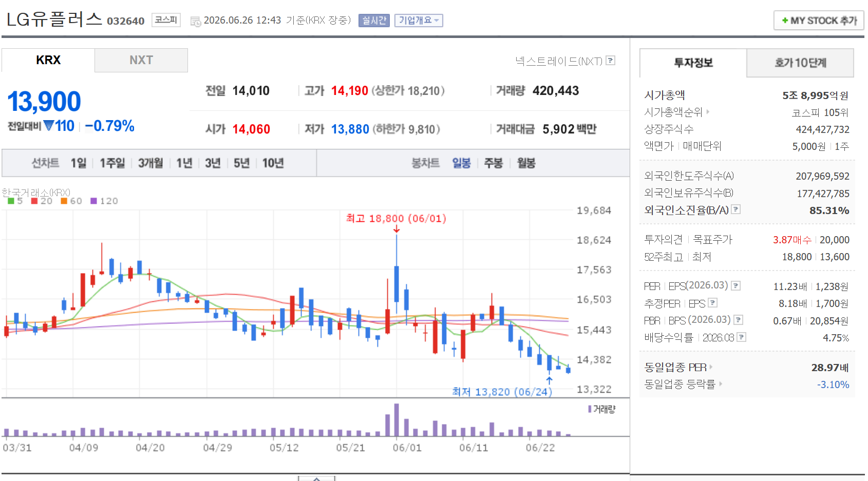Click the tall 06/01 volume bar
The height and width of the screenshot is (481, 868).
(397, 420)
